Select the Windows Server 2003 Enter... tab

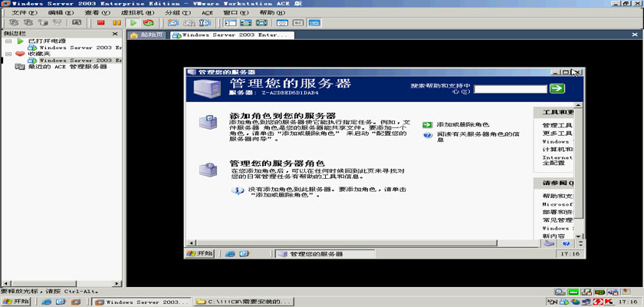click(x=232, y=35)
